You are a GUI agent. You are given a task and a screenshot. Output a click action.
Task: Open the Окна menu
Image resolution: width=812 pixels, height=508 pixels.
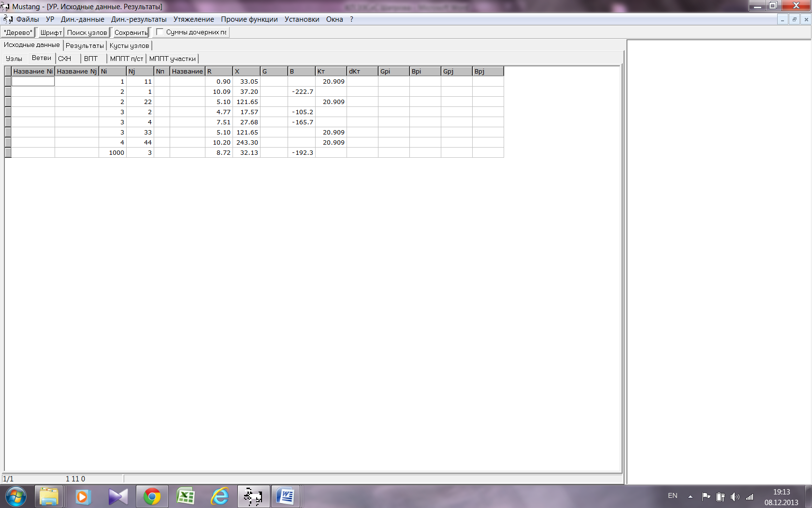334,19
